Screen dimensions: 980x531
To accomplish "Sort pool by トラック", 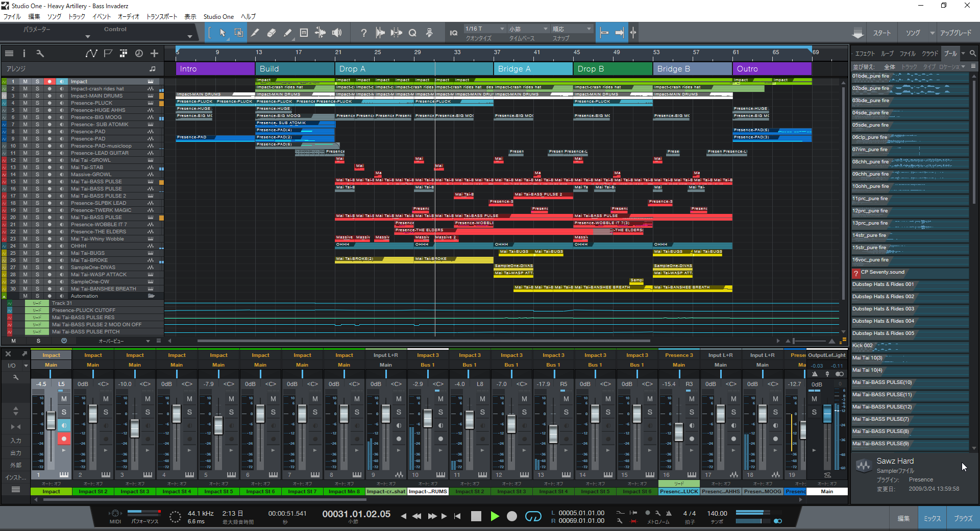I will [x=909, y=67].
